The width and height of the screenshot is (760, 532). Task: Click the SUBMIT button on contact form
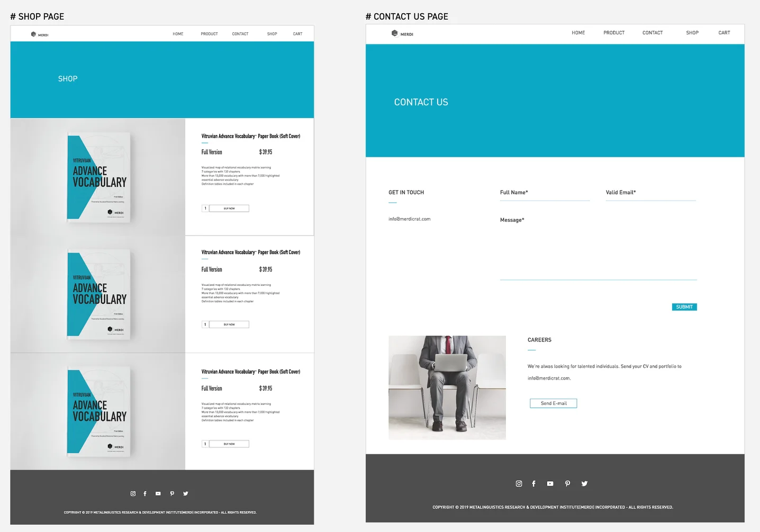(684, 307)
